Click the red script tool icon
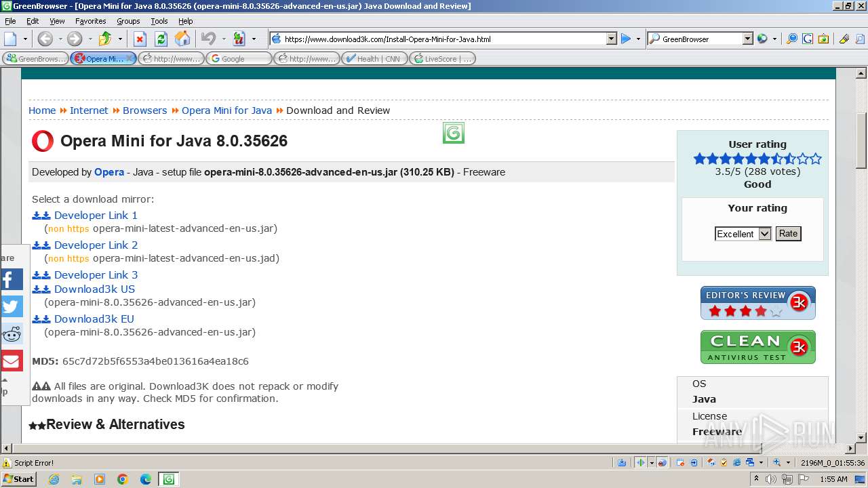 tap(239, 39)
